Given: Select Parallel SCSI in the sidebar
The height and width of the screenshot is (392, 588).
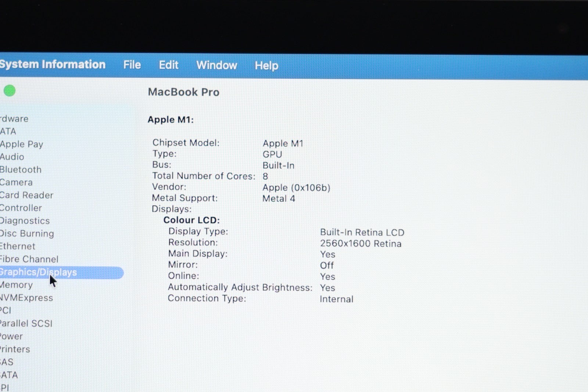Looking at the screenshot, I should [x=26, y=324].
